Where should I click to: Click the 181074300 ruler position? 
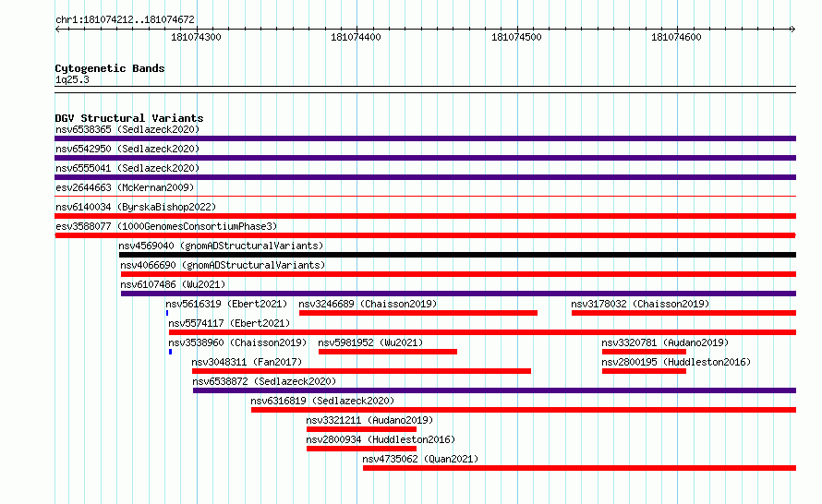(196, 37)
